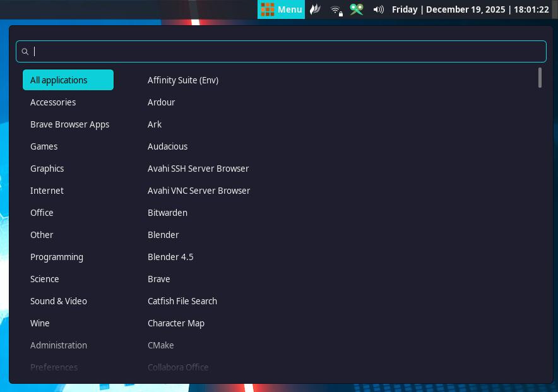Click the application list scrollbar handle
This screenshot has width=558, height=392.
coord(540,78)
